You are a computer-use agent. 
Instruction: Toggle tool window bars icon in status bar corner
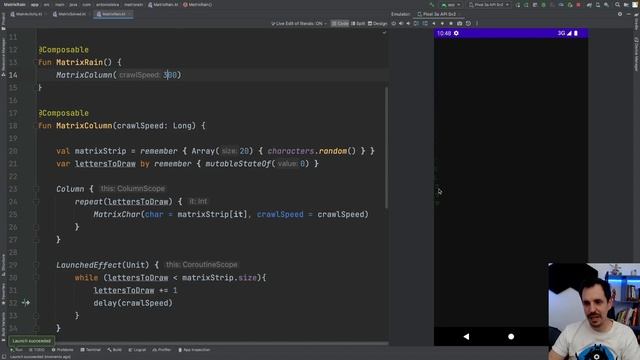[3, 357]
